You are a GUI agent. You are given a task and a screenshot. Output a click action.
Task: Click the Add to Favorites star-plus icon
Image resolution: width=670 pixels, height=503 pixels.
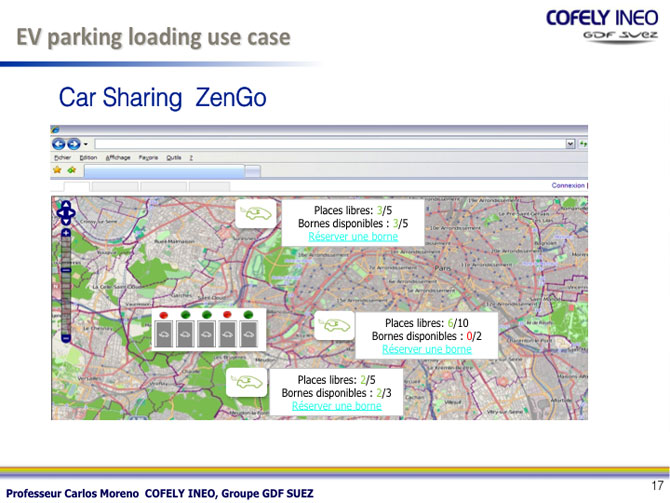click(x=72, y=170)
